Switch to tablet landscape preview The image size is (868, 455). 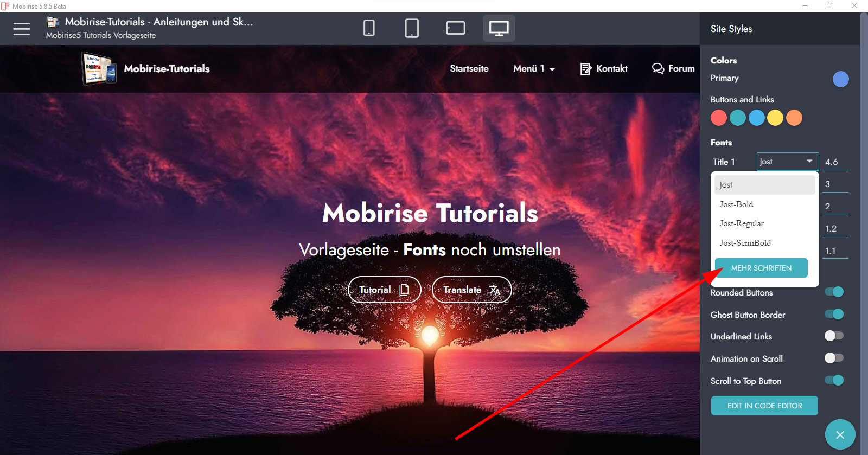456,28
